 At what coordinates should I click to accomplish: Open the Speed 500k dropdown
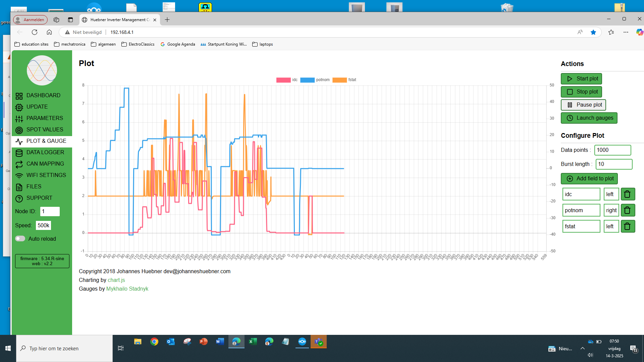click(x=43, y=225)
